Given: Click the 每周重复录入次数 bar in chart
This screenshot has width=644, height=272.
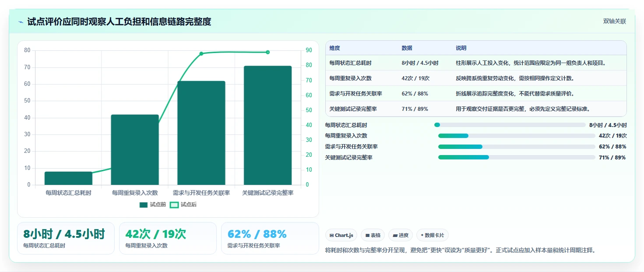Looking at the screenshot, I should [135, 150].
